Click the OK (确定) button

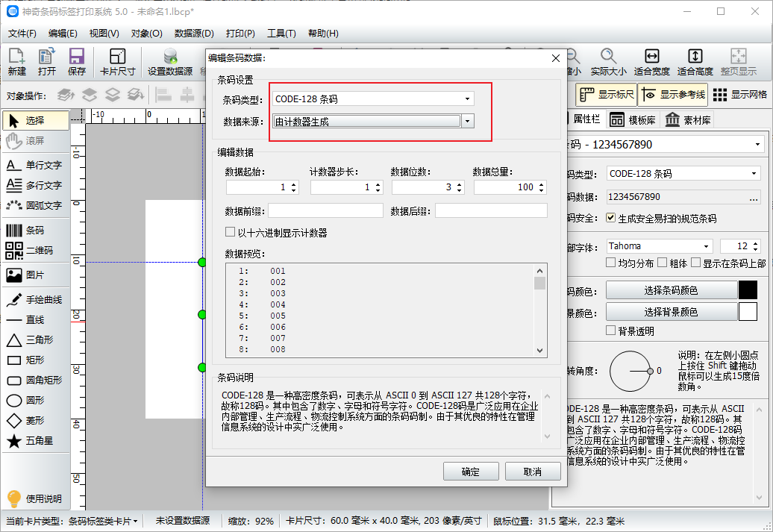471,472
